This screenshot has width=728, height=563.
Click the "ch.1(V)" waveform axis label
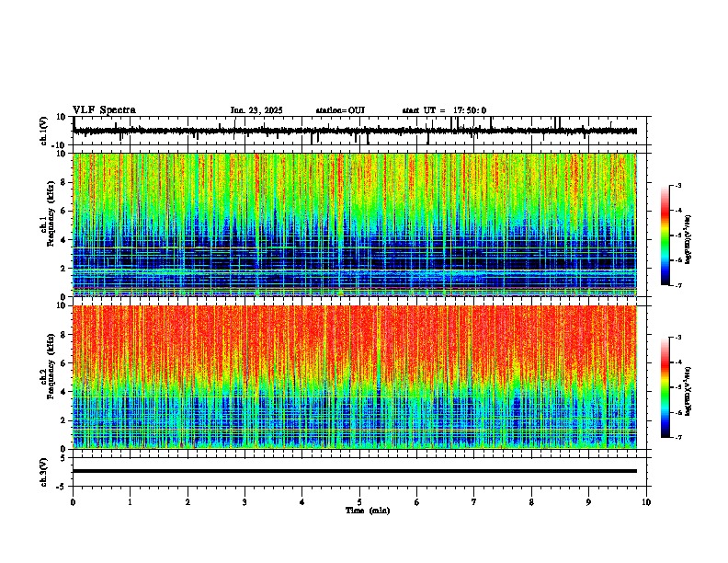click(44, 131)
